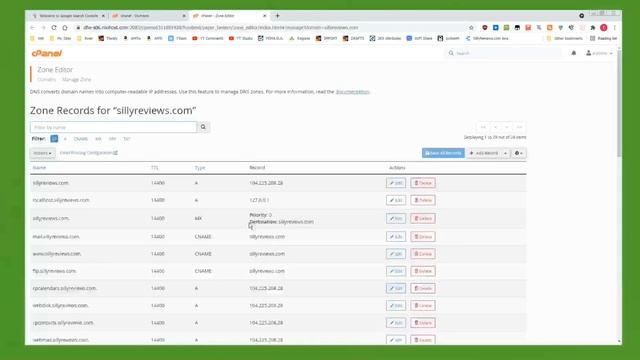This screenshot has height=360, width=640.
Task: Expand the arrow next to Add Record
Action: pos(505,153)
